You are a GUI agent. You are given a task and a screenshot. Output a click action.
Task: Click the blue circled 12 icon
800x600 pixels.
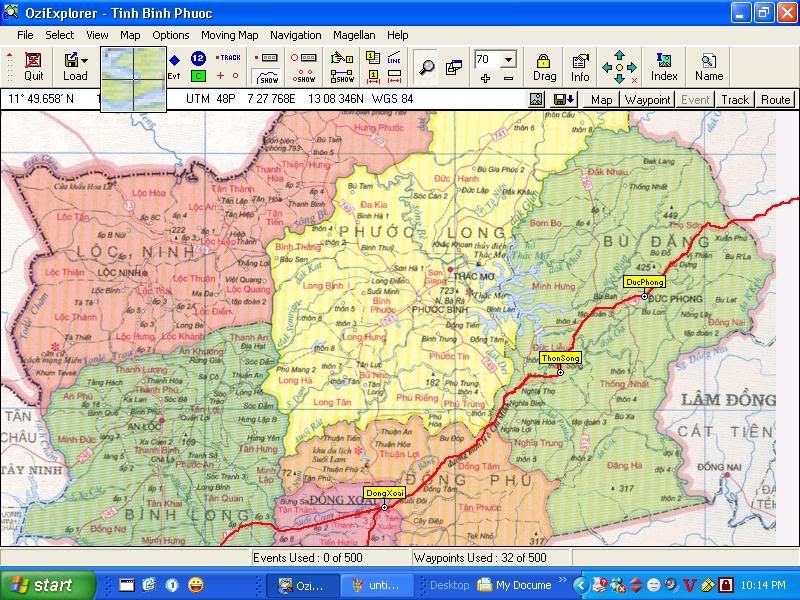(x=198, y=58)
